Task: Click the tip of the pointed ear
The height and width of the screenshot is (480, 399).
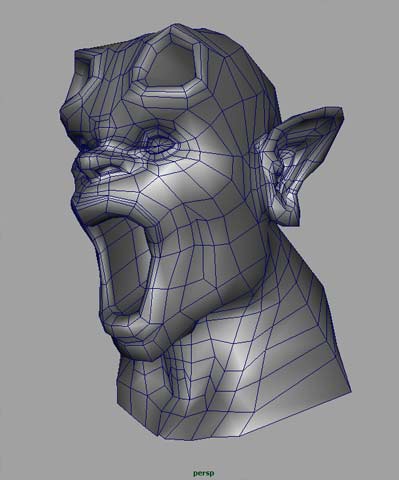Action: 335,113
